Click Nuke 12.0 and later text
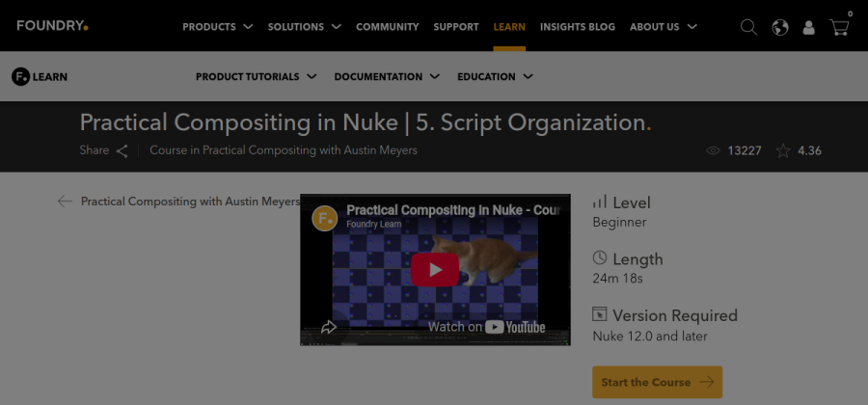Screen dimensions: 868x405 point(650,336)
